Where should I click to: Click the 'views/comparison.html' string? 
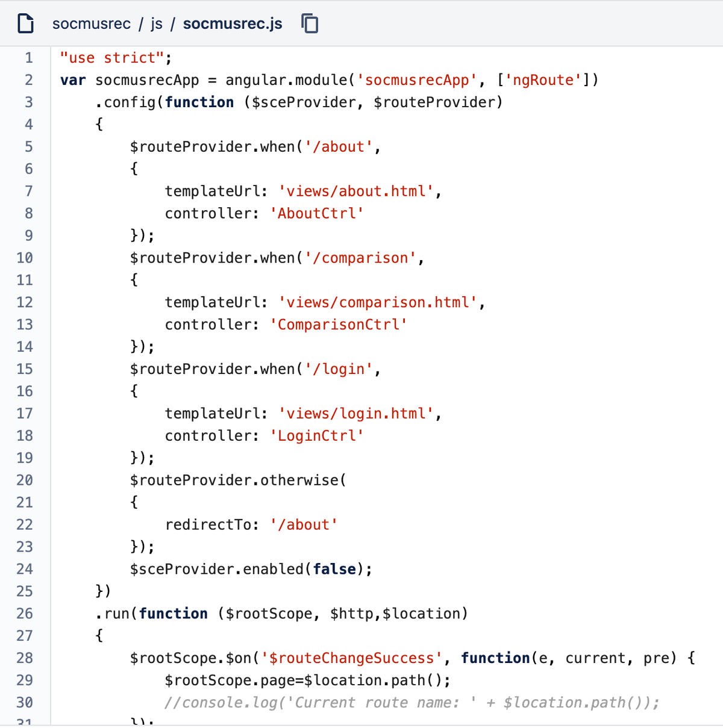click(x=378, y=302)
